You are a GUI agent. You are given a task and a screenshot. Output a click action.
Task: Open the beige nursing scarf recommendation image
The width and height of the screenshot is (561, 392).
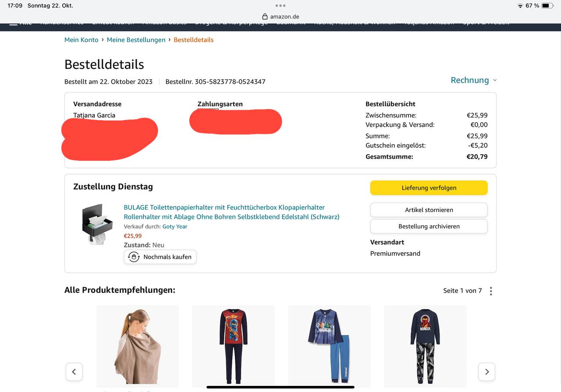click(138, 346)
